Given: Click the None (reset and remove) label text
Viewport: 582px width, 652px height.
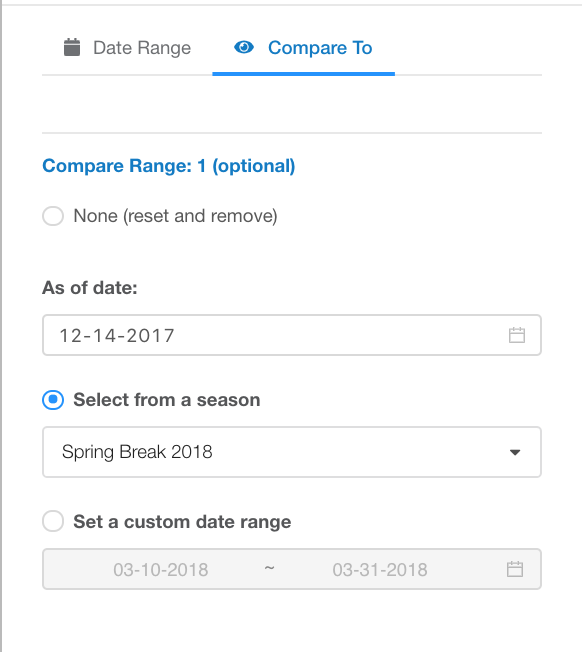Looking at the screenshot, I should 175,216.
